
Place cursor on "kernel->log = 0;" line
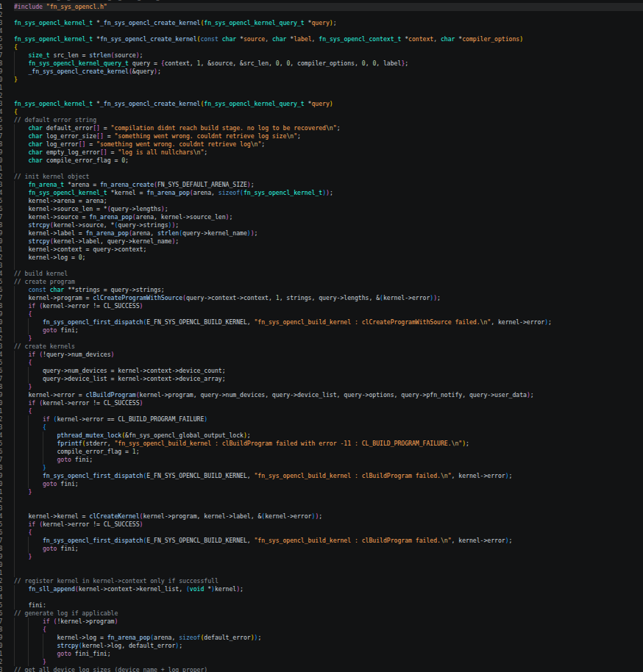click(57, 257)
